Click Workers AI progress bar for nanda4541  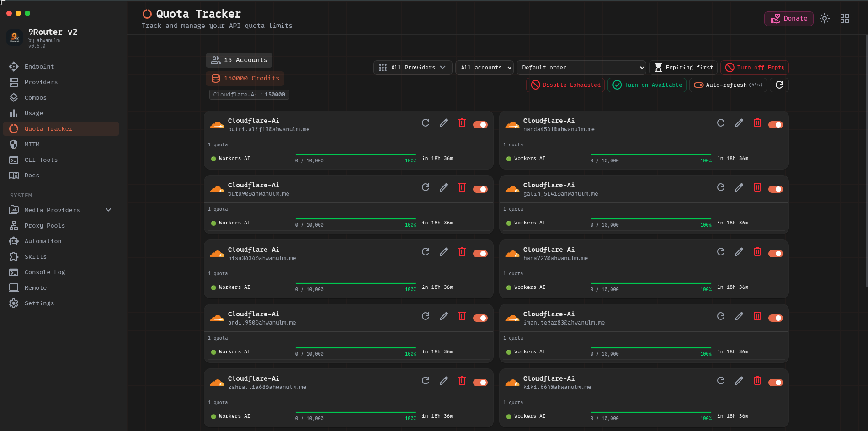coord(651,154)
